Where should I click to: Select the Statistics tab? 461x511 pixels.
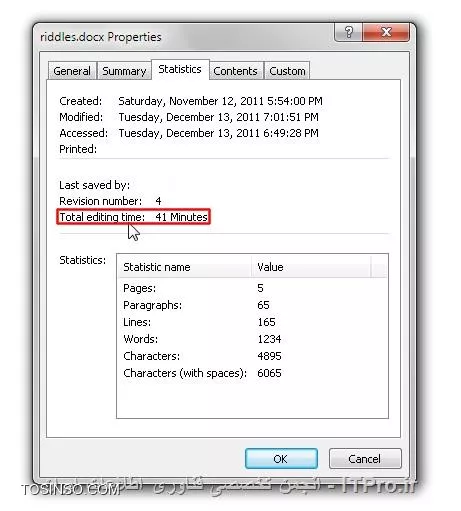180,69
